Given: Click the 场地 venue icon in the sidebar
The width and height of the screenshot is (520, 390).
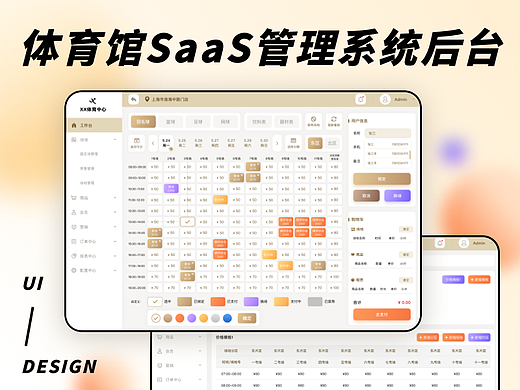Looking at the screenshot, I should tap(74, 140).
